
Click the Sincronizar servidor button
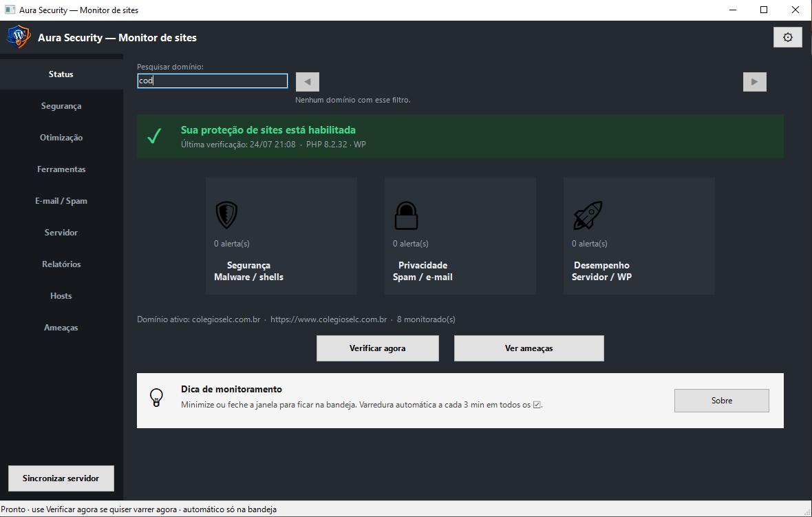[x=61, y=478]
